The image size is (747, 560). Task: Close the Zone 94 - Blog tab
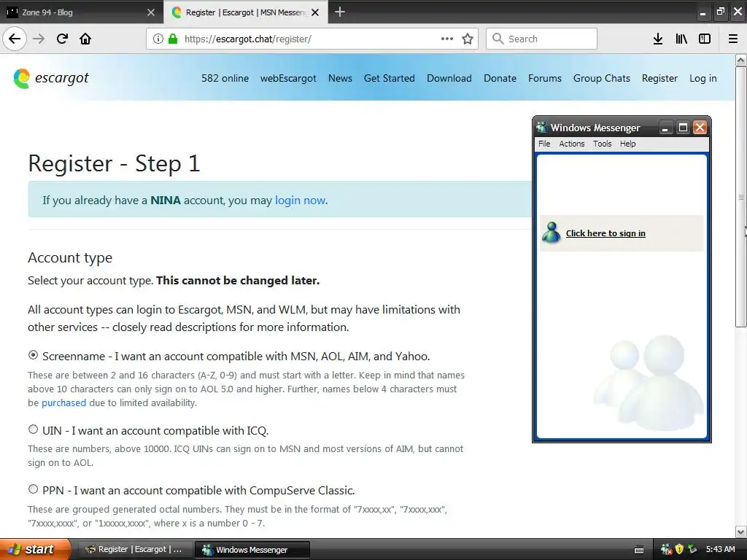pos(151,12)
